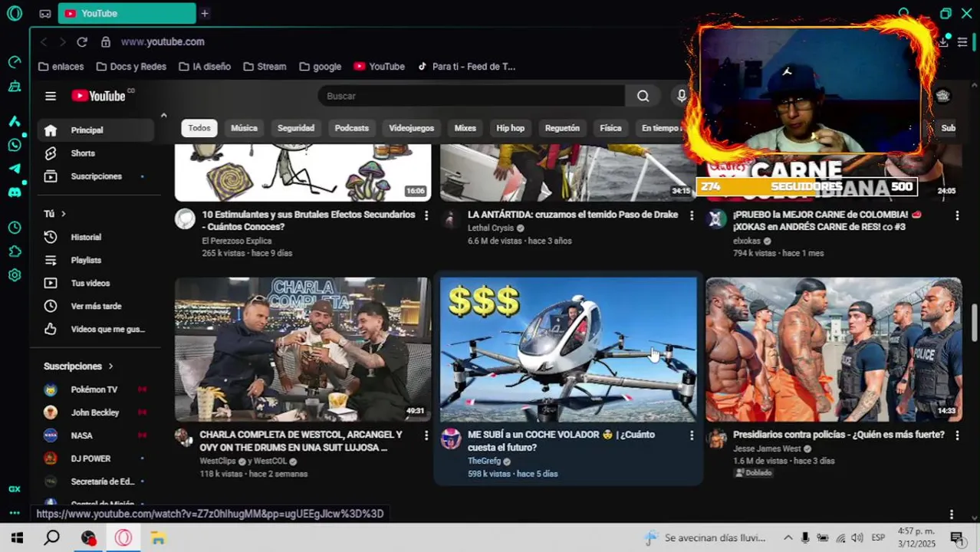
Task: Select the Reguetón filter chip
Action: point(562,128)
